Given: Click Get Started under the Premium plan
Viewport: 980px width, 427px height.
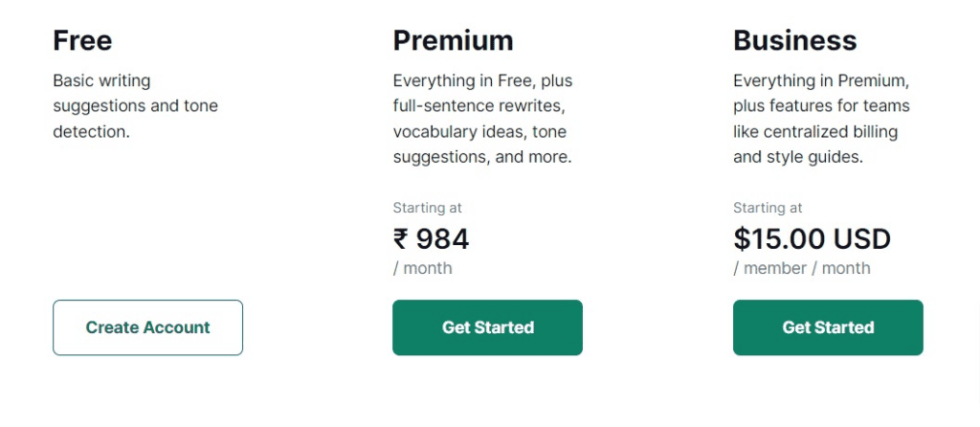Looking at the screenshot, I should [487, 327].
